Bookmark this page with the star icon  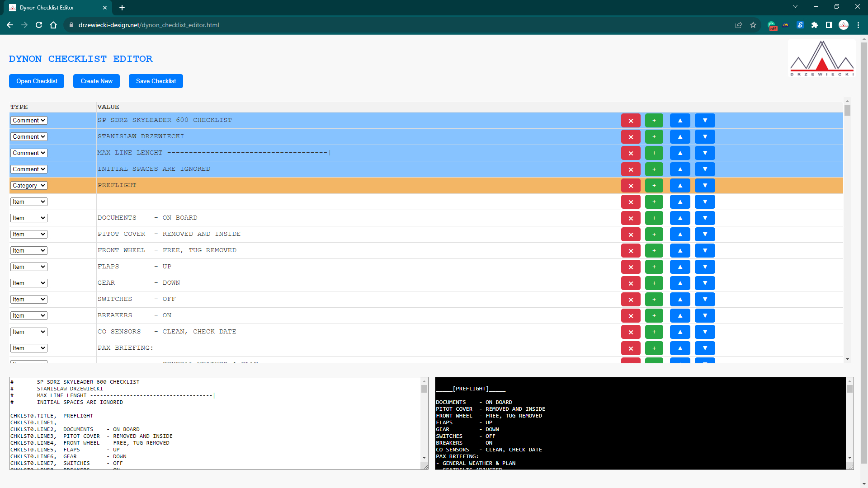click(x=753, y=25)
